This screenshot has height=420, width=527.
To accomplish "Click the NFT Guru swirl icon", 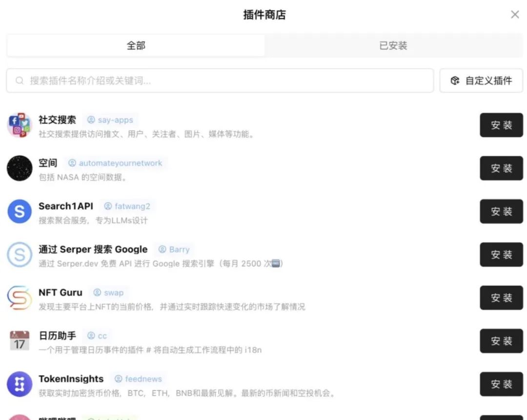I will (x=20, y=298).
